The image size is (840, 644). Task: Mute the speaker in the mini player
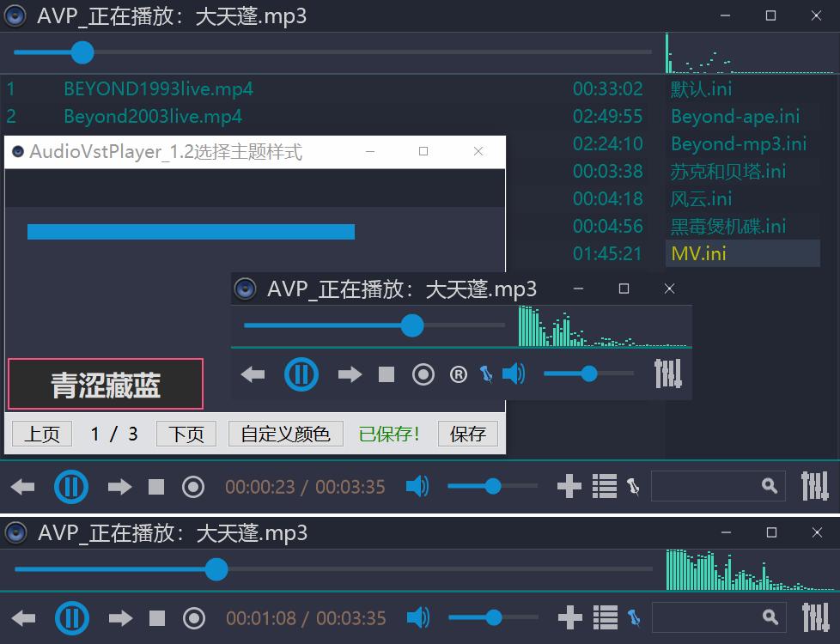coord(514,374)
